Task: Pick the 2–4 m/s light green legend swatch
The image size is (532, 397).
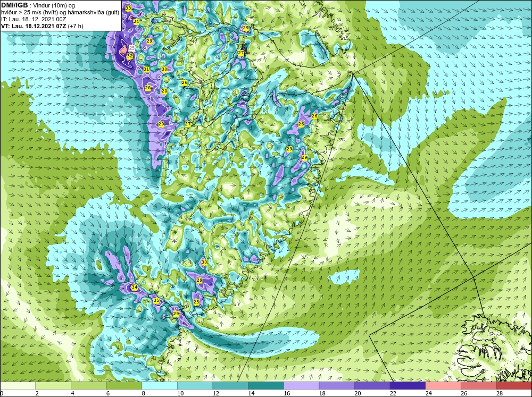Action: pos(53,386)
